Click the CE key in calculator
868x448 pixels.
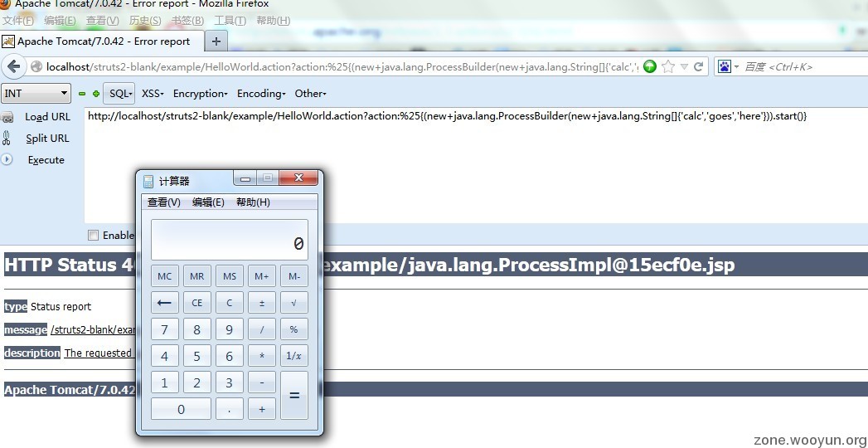pyautogui.click(x=197, y=303)
